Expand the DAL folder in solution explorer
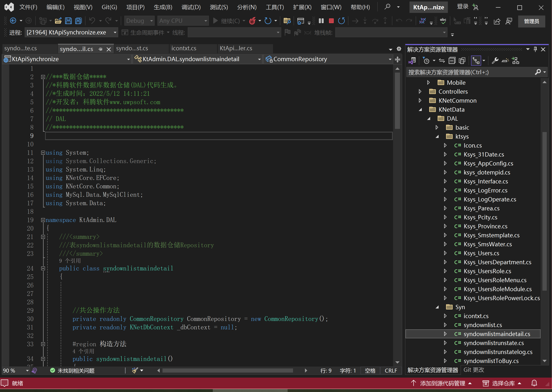This screenshot has height=392, width=552. 430,118
